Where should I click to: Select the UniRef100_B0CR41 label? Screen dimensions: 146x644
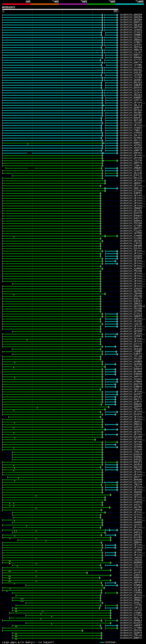coord(131,530)
